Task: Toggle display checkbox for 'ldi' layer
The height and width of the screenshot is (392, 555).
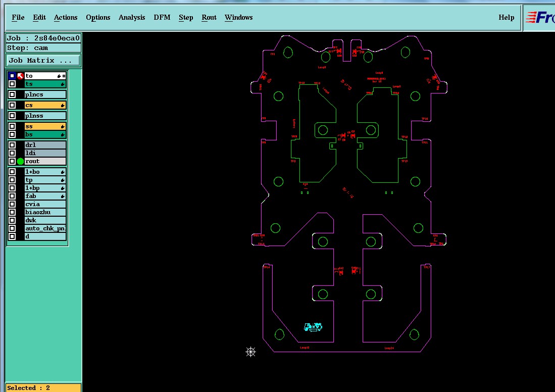Action: [12, 153]
